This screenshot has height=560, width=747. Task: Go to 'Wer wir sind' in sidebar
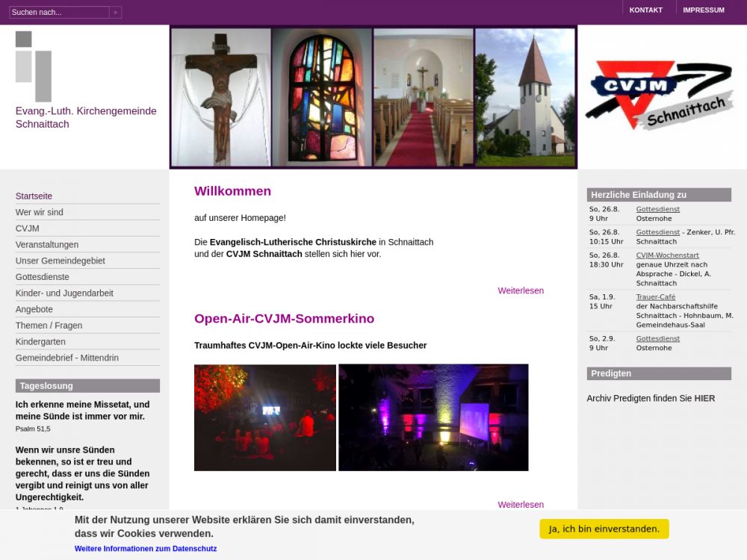point(40,212)
